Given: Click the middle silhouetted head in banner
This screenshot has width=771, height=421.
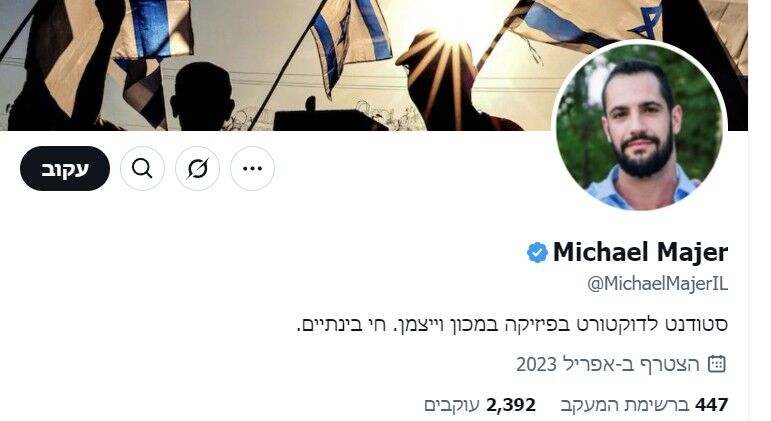Looking at the screenshot, I should click(x=203, y=93).
